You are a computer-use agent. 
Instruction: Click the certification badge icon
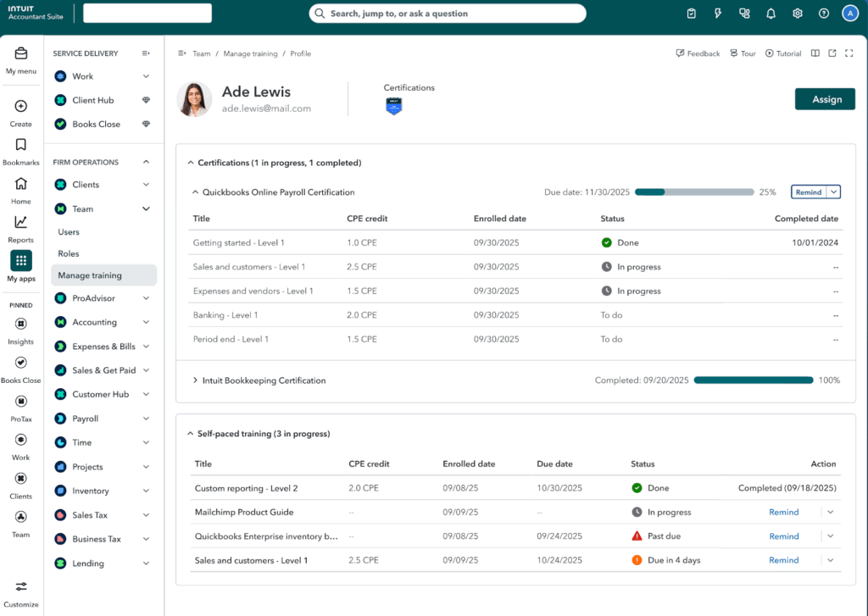[x=393, y=107]
